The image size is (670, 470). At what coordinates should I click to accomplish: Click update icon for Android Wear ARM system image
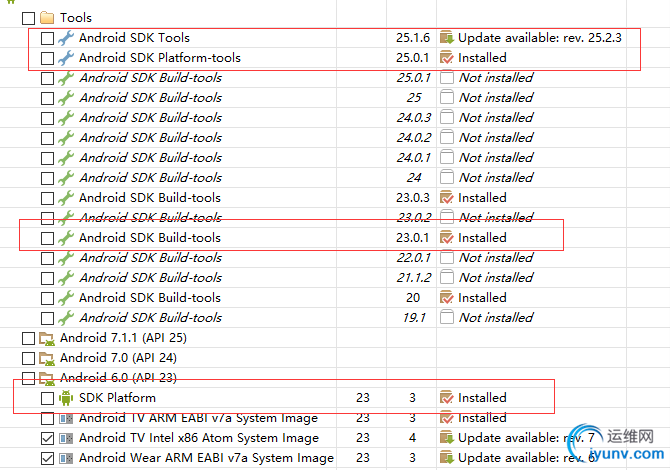447,458
